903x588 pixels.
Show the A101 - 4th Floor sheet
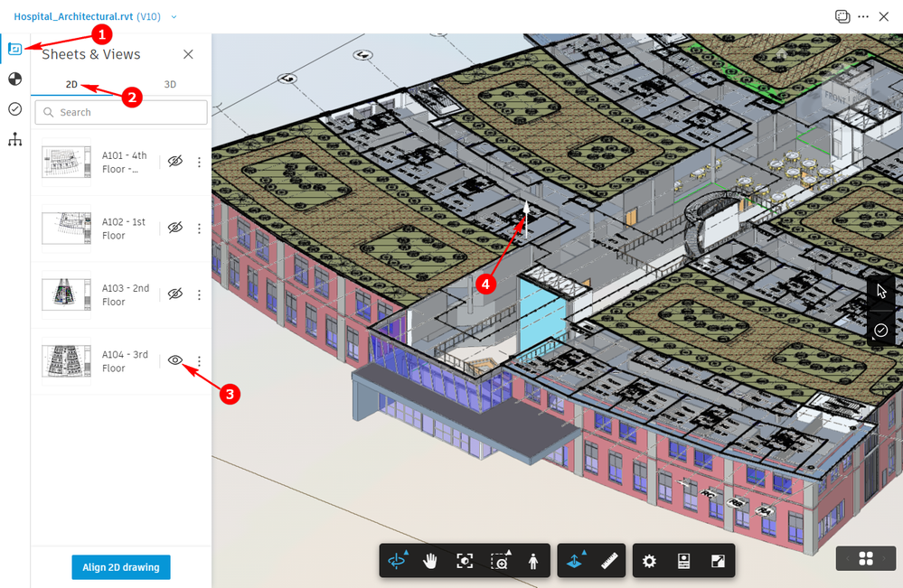tap(175, 162)
